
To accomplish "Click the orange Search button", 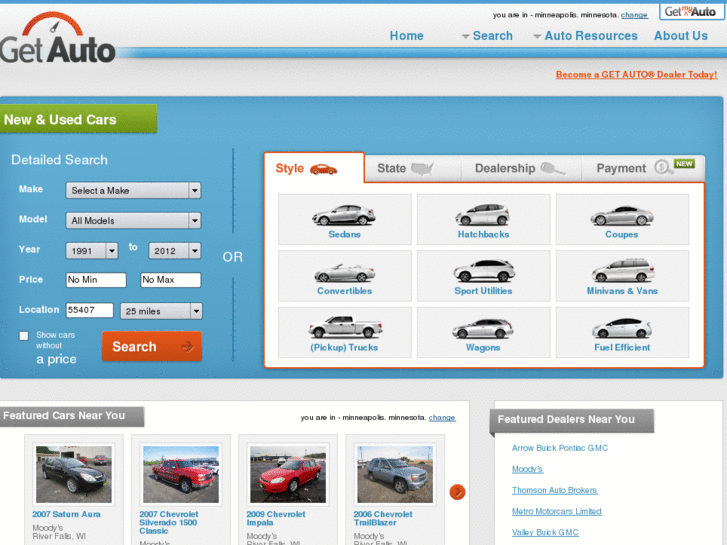I will click(x=152, y=346).
